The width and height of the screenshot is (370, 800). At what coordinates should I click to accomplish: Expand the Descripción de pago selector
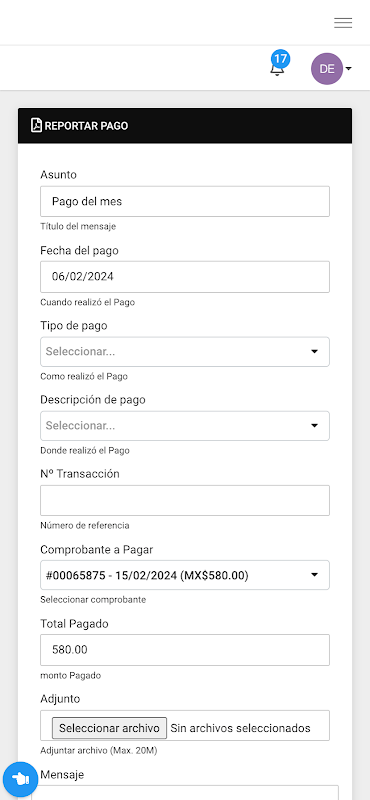point(185,426)
